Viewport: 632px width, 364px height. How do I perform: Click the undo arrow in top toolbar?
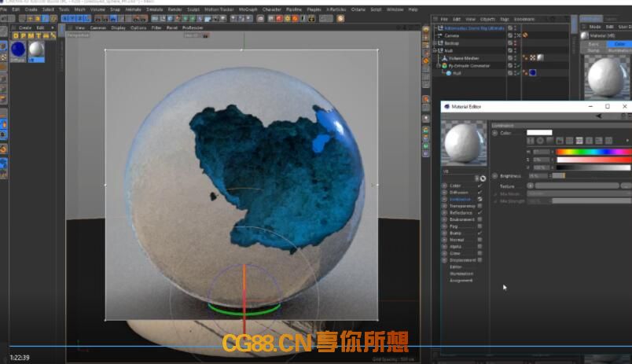pyautogui.click(x=4, y=19)
